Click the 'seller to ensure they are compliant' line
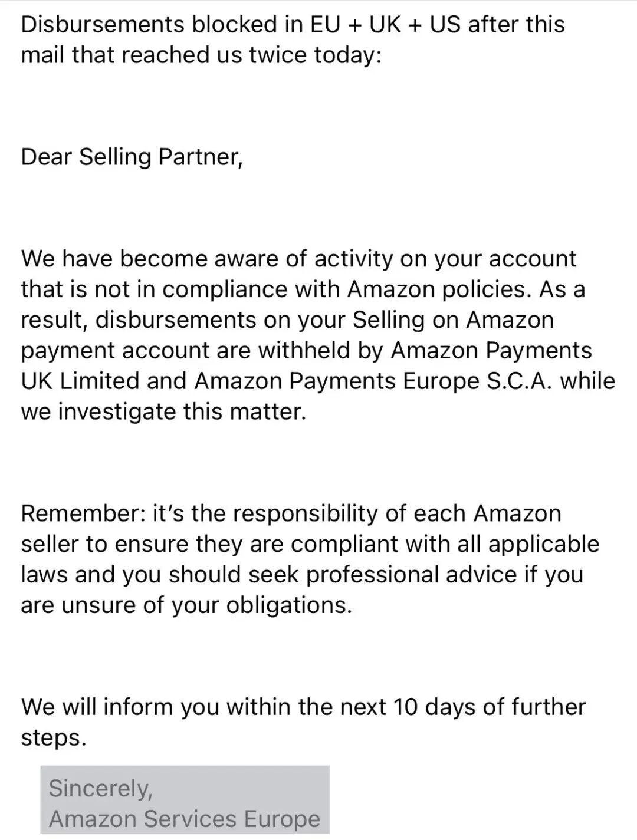637x840 pixels. tap(310, 545)
